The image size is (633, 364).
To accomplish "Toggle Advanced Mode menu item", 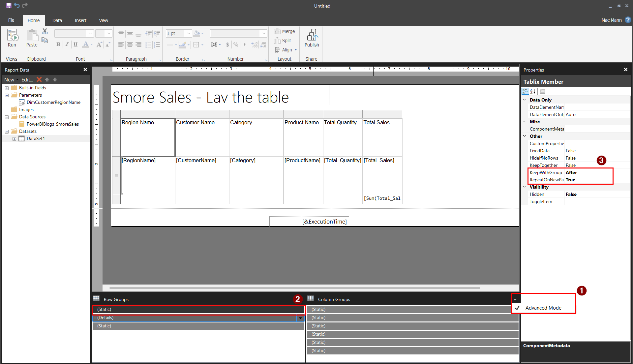I will click(x=543, y=308).
